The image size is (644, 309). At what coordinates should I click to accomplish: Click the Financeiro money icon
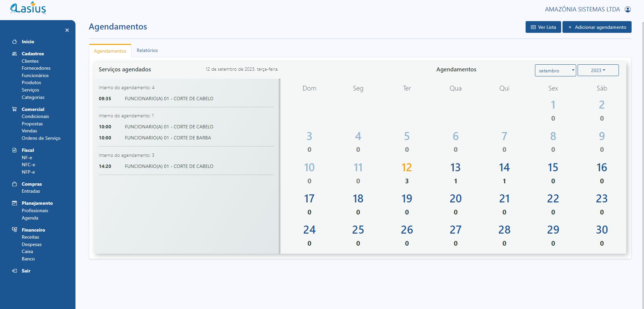click(14, 230)
